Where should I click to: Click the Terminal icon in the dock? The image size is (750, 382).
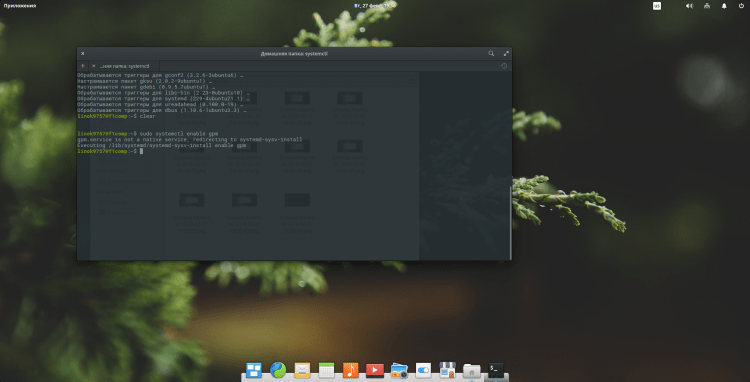[496, 370]
